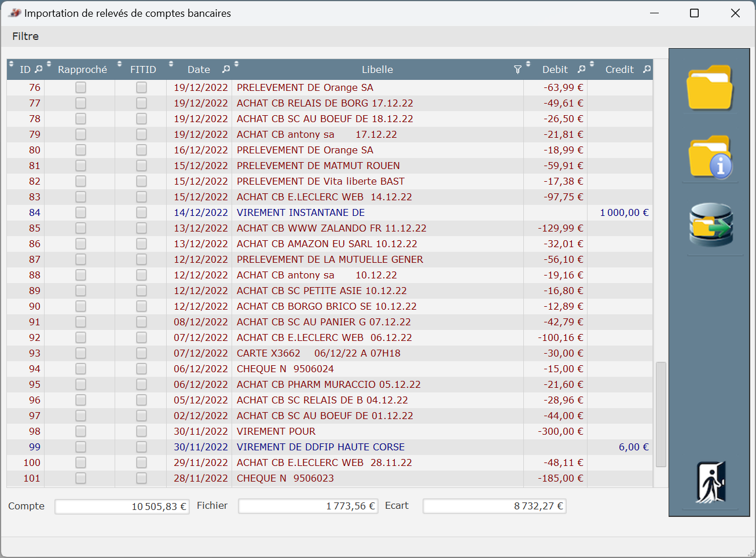This screenshot has height=558, width=756.
Task: Click the folder with info badge icon
Action: click(710, 157)
